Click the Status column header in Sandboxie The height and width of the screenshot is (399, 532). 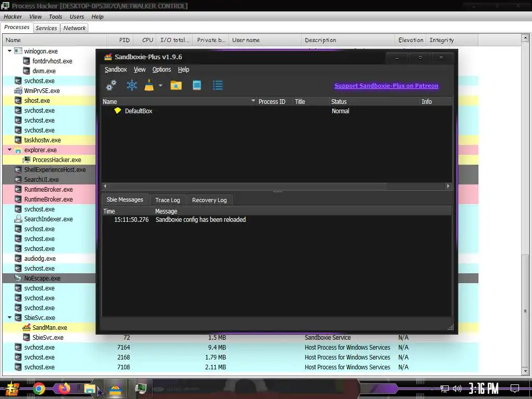click(374, 101)
